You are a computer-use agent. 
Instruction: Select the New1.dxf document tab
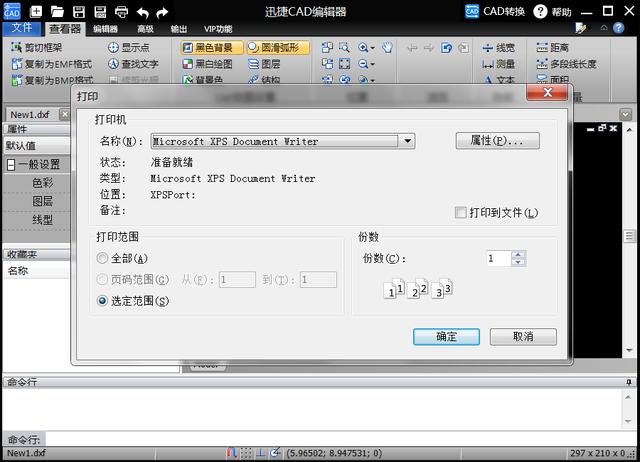pos(30,115)
